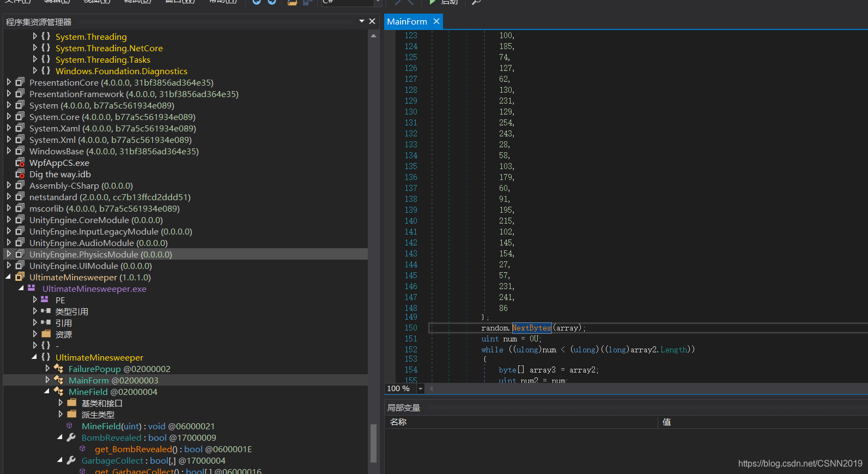
Task: Click the purple PE node icon
Action: pyautogui.click(x=45, y=299)
